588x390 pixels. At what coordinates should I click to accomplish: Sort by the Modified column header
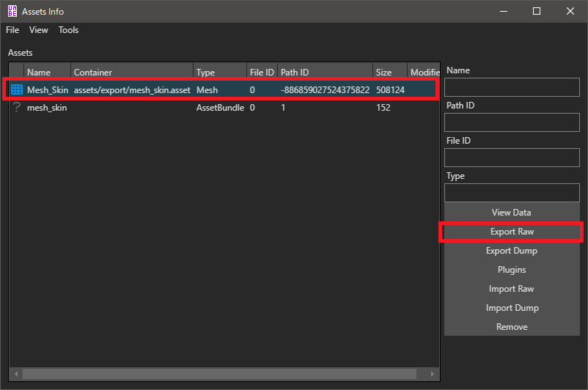[x=424, y=72]
